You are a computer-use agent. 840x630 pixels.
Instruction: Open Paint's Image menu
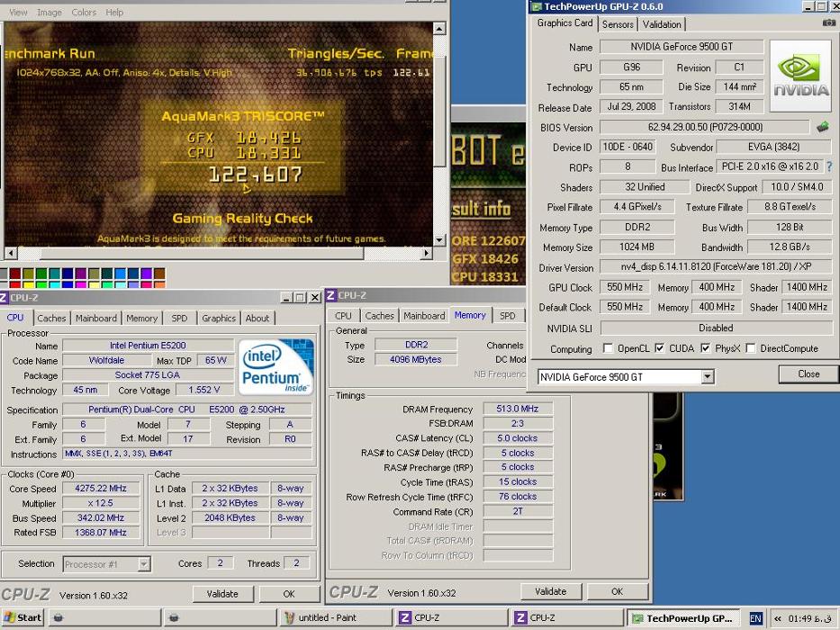coord(50,12)
